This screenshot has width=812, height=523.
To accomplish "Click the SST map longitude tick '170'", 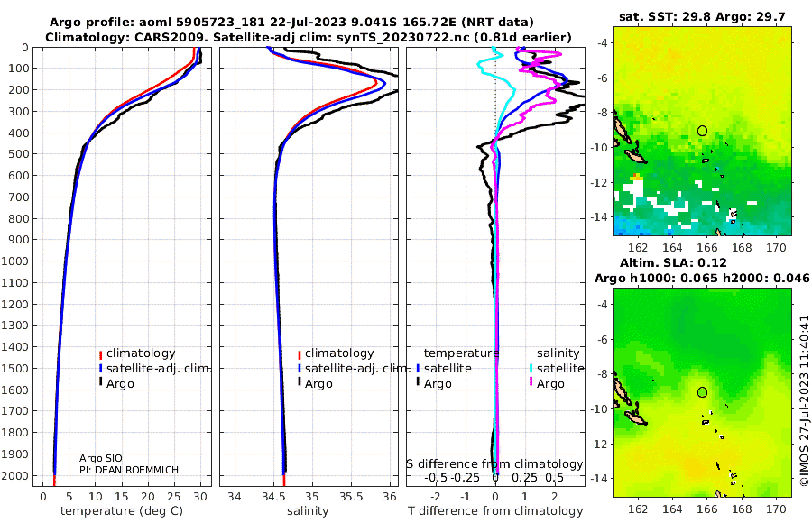I will pyautogui.click(x=776, y=247).
